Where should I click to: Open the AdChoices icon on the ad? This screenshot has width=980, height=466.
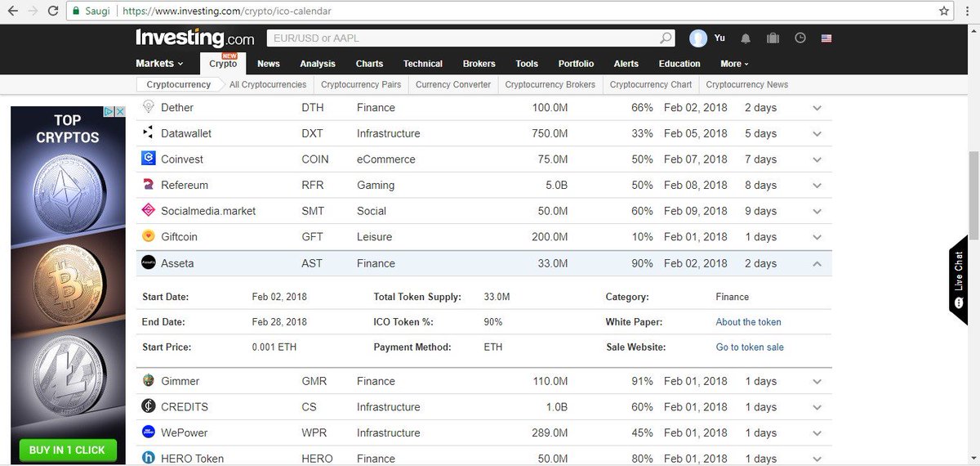[109, 111]
